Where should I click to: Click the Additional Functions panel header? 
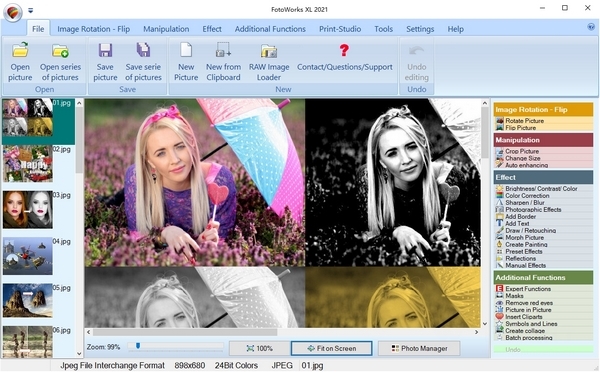point(543,277)
